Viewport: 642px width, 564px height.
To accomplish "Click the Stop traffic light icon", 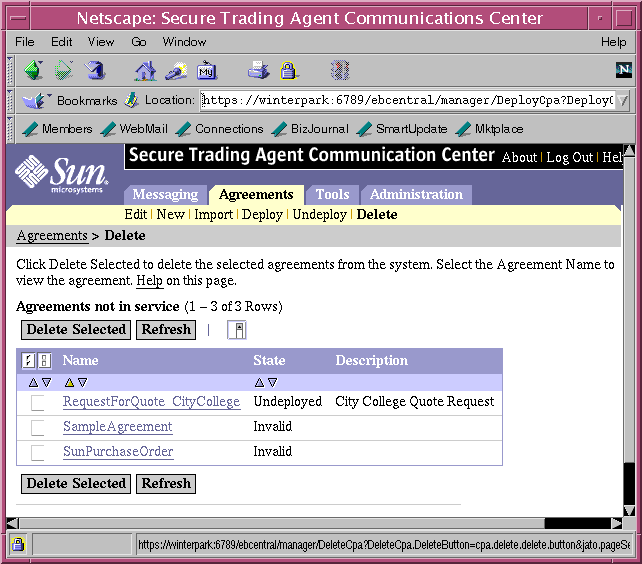I will (x=340, y=70).
